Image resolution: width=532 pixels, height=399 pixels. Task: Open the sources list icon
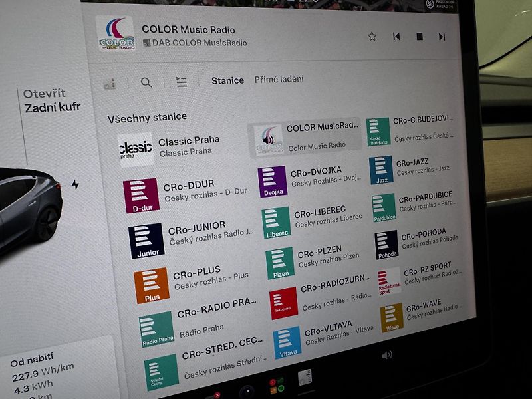182,82
